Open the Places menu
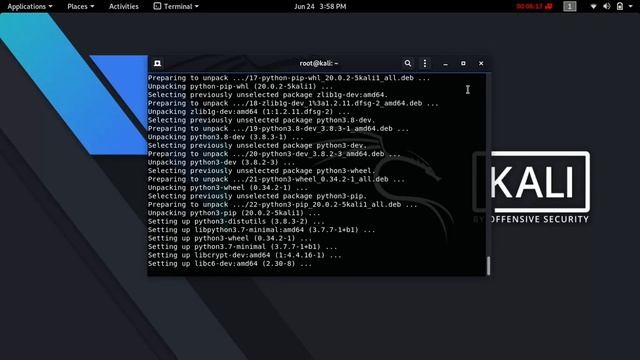 [80, 7]
